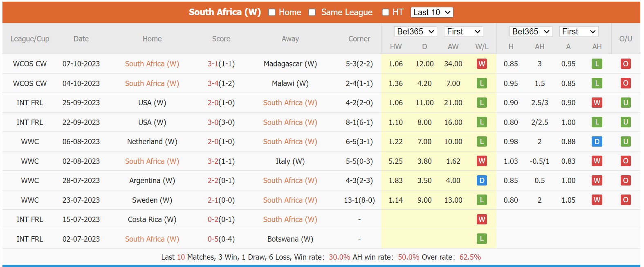Check the Same League checkbox
Image resolution: width=644 pixels, height=267 pixels.
pyautogui.click(x=312, y=12)
